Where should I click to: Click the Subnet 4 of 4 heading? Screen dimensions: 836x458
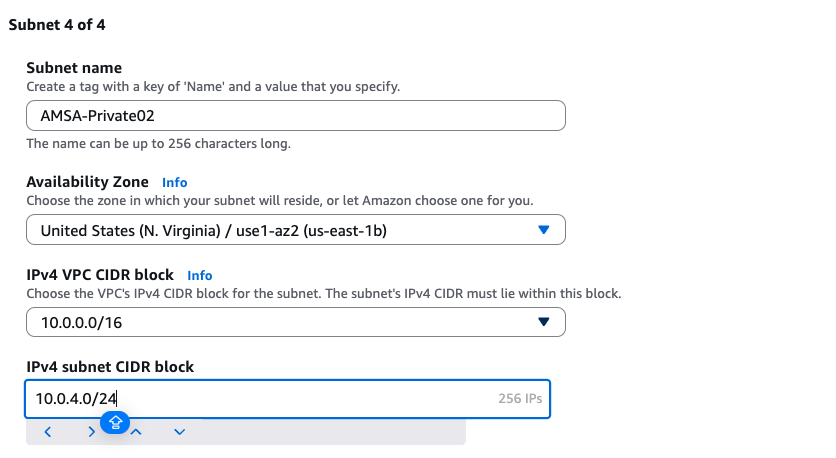(x=57, y=25)
